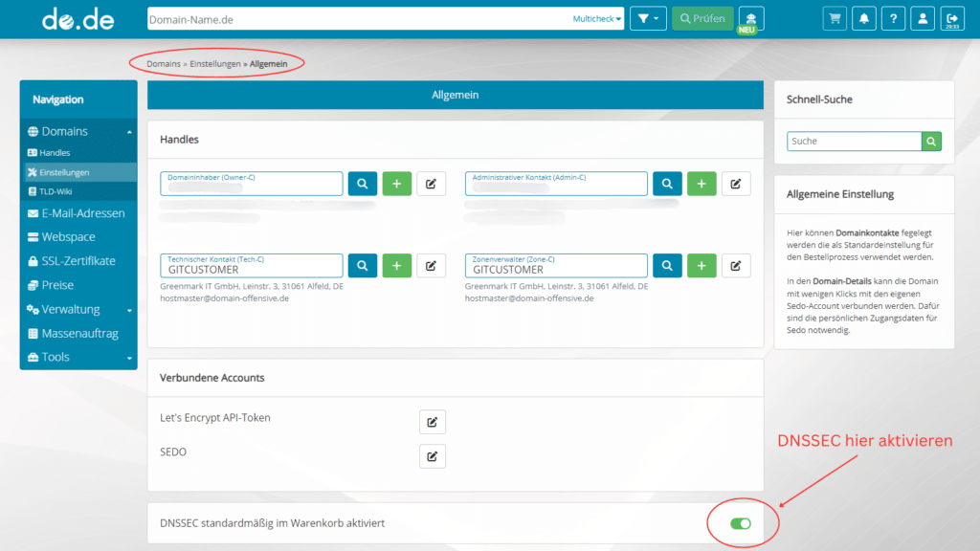Open notifications bell icon
The image size is (980, 551).
click(864, 19)
